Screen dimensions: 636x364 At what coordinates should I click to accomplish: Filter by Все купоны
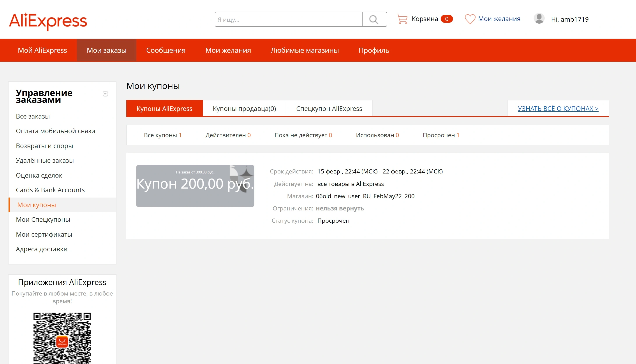coord(163,135)
